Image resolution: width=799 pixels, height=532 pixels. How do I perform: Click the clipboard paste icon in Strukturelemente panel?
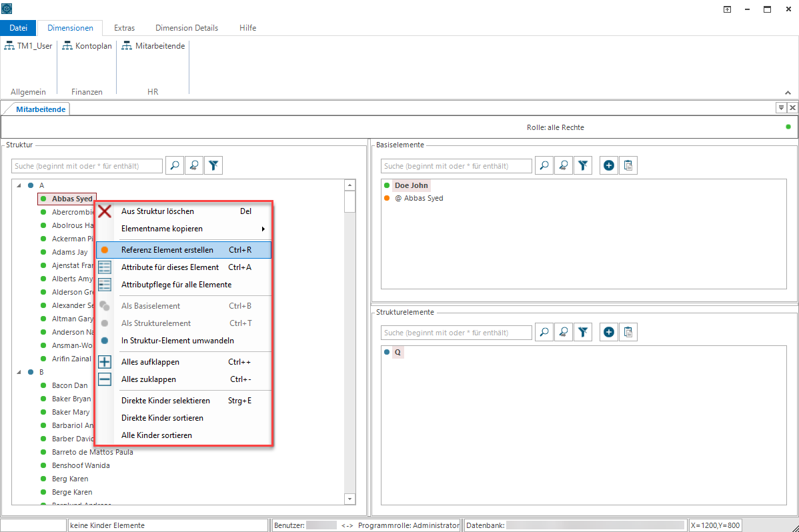[x=628, y=332]
